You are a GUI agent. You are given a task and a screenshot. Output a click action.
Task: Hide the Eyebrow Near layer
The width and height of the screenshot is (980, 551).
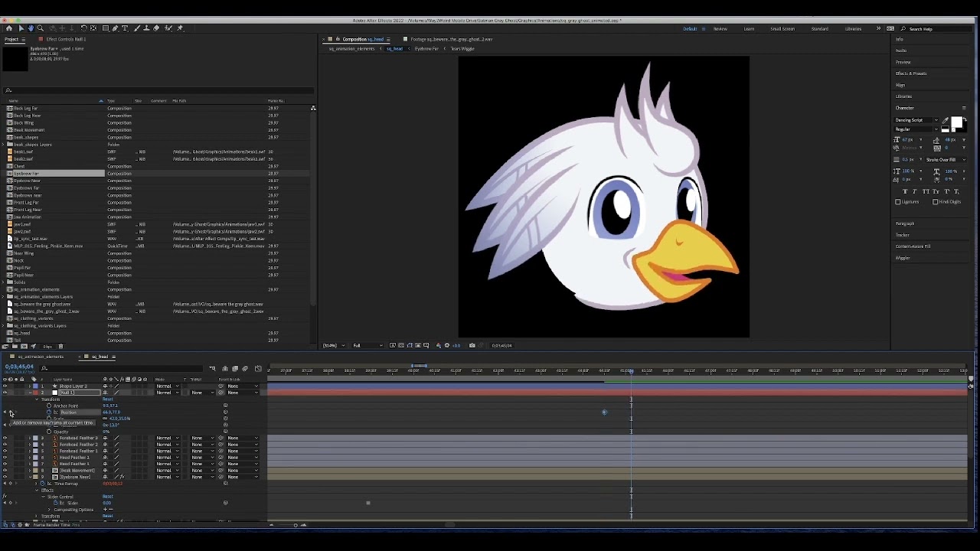5,477
